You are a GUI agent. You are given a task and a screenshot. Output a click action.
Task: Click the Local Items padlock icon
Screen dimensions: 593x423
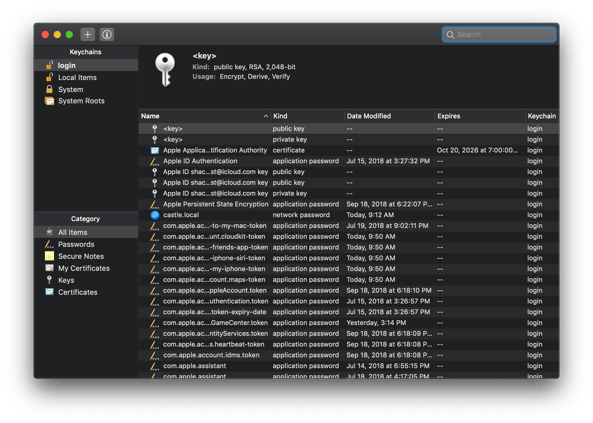(49, 77)
